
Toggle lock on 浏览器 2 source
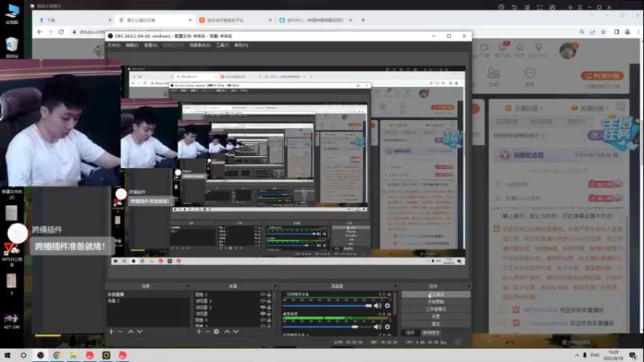(x=269, y=307)
